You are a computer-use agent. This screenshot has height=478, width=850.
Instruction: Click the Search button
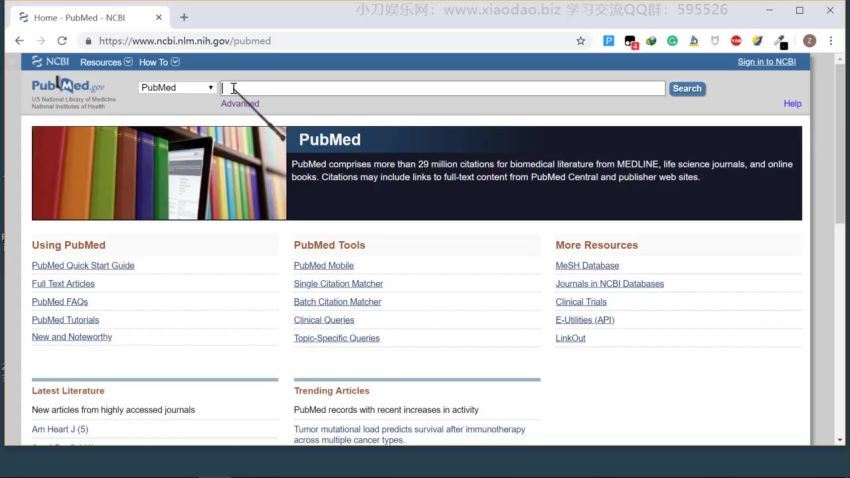[x=687, y=88]
